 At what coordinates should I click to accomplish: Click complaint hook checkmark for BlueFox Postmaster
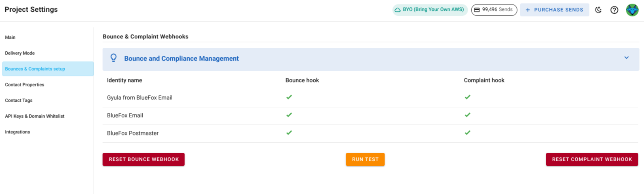pyautogui.click(x=467, y=133)
